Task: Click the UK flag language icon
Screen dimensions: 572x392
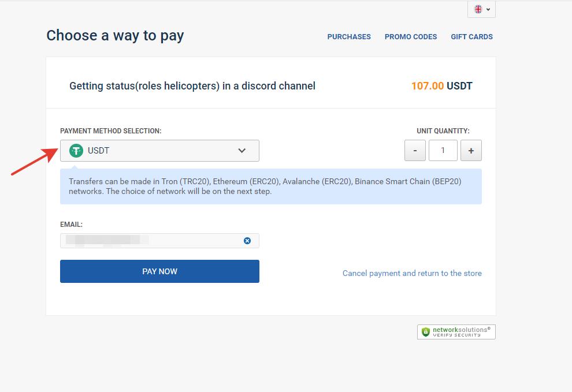Action: [x=478, y=9]
